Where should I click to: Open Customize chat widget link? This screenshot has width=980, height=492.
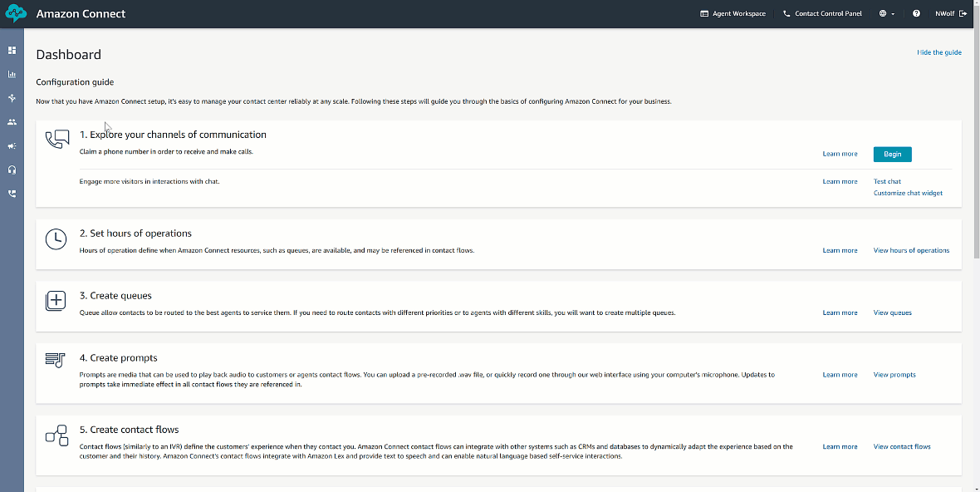click(908, 193)
